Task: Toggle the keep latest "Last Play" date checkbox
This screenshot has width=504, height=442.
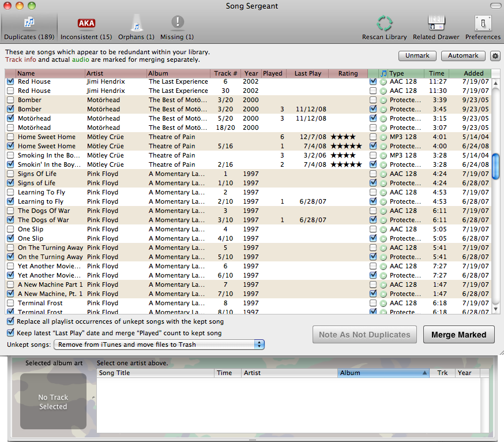Action: pyautogui.click(x=10, y=332)
